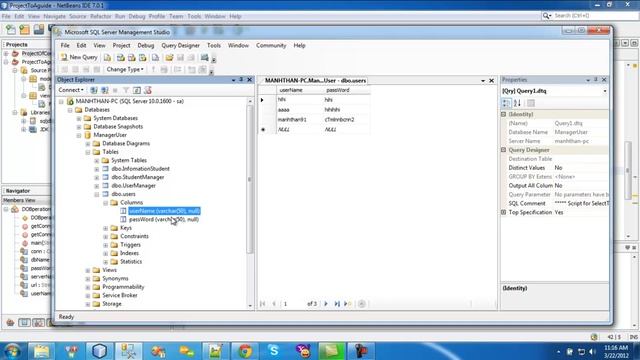
Task: Select the userName column node
Action: (x=164, y=211)
